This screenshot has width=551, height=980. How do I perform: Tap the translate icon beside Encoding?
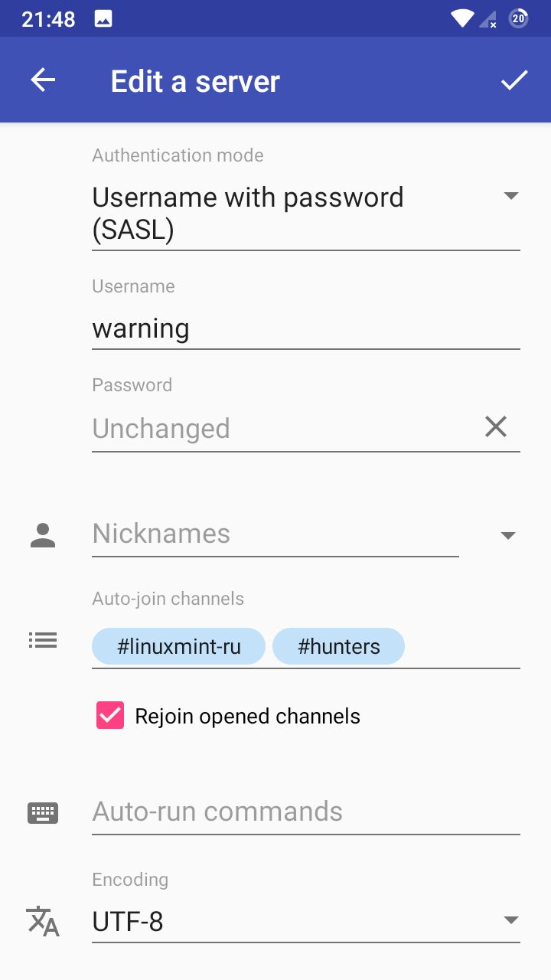(x=43, y=921)
